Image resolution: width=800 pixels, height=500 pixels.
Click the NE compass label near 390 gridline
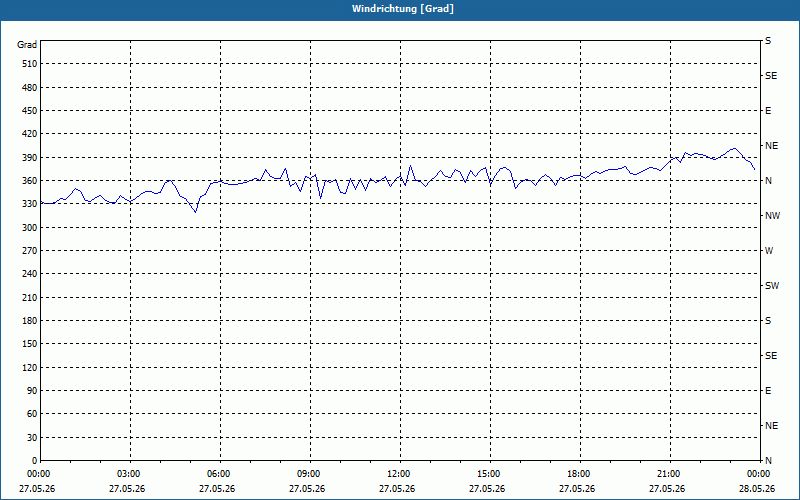772,146
